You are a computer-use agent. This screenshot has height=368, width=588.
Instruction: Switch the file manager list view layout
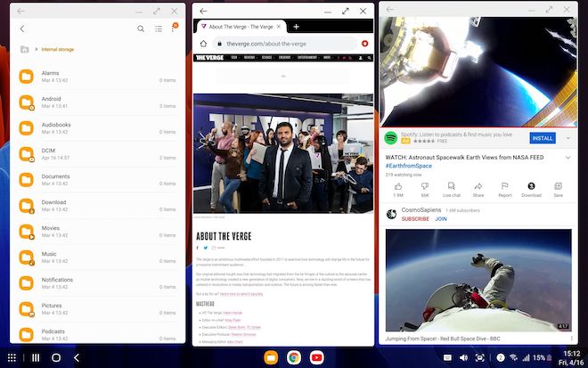pyautogui.click(x=159, y=29)
